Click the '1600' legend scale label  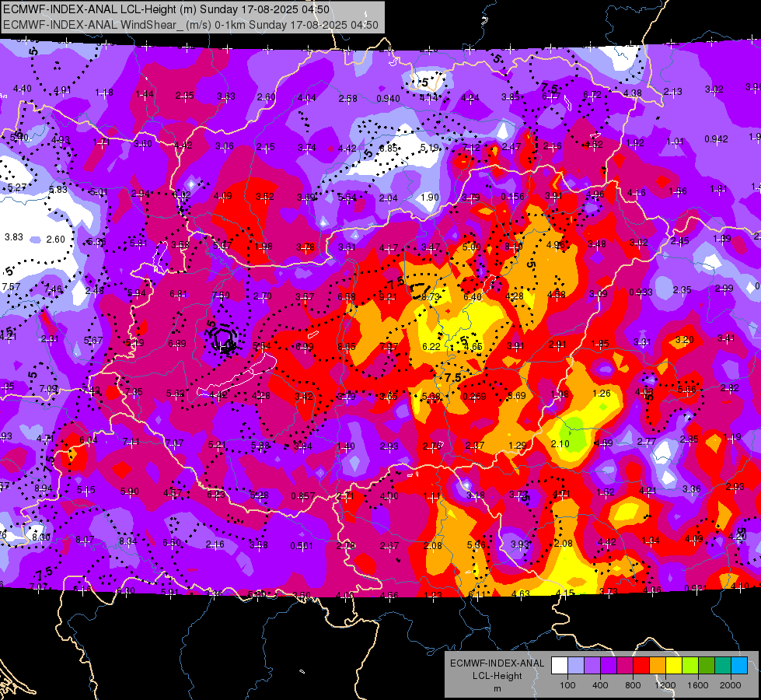coord(697,685)
